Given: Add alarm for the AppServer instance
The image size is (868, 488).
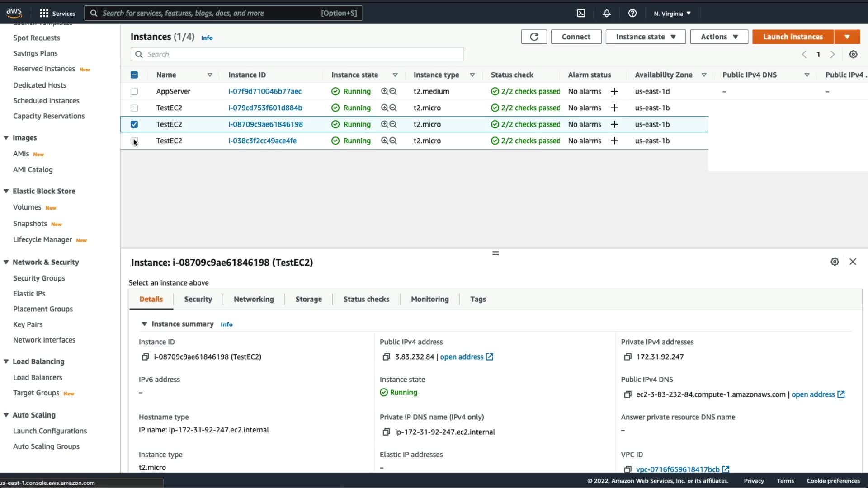Looking at the screenshot, I should click(614, 91).
